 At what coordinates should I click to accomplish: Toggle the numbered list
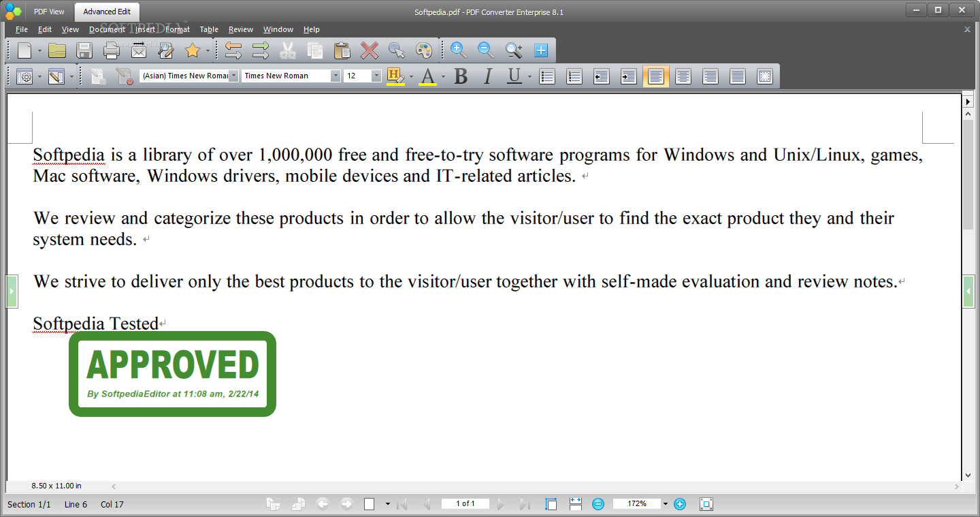click(574, 76)
